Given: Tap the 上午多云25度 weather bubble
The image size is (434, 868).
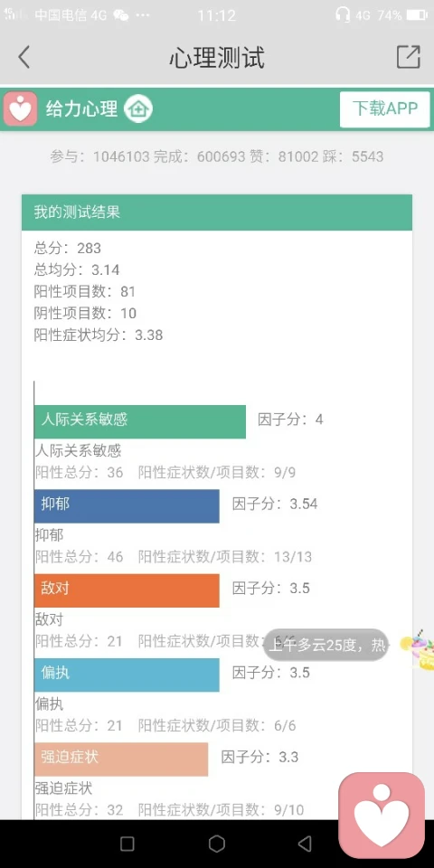Looking at the screenshot, I should [325, 645].
